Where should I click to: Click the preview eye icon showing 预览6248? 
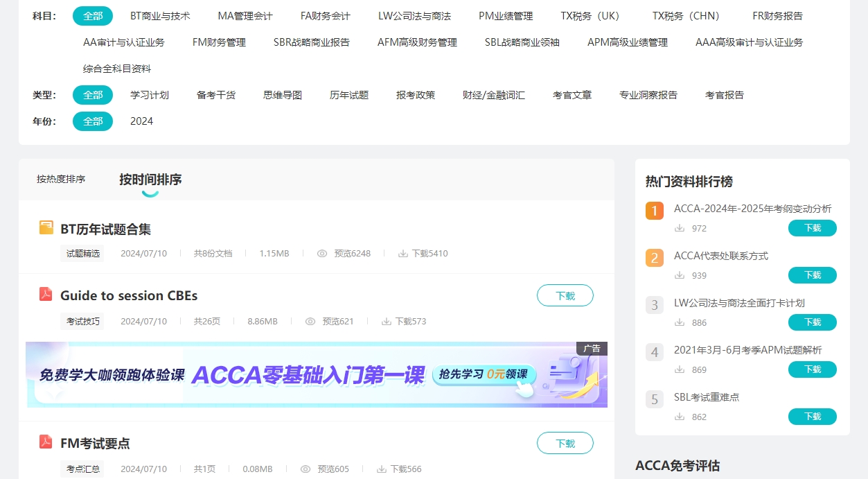[x=322, y=253]
